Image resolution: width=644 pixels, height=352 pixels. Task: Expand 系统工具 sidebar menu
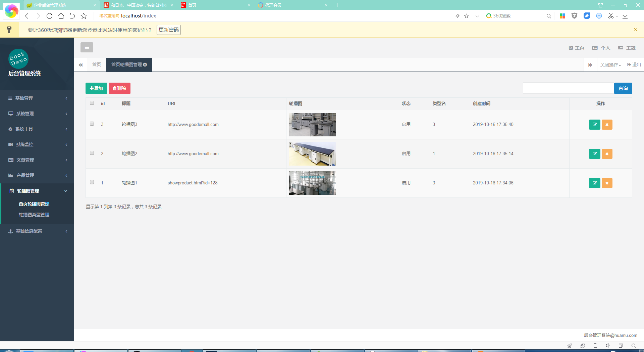(x=37, y=129)
